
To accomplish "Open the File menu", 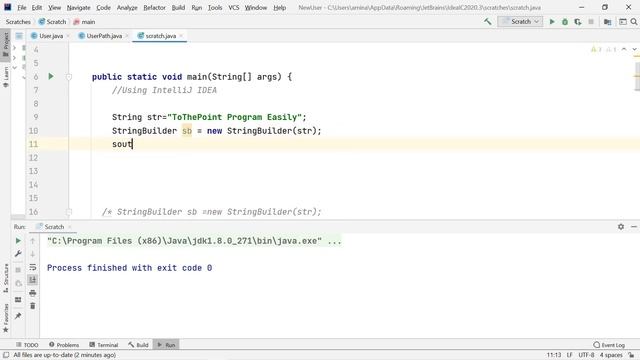I will 22,7.
